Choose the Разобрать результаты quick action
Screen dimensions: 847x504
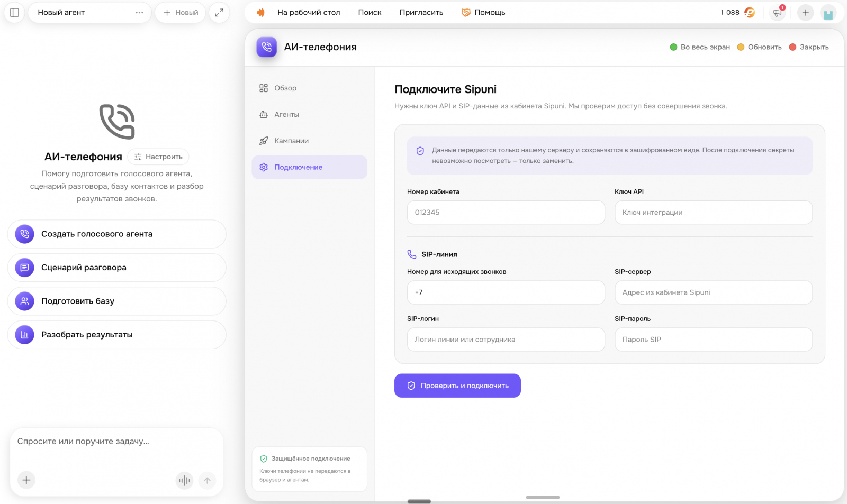(x=117, y=335)
